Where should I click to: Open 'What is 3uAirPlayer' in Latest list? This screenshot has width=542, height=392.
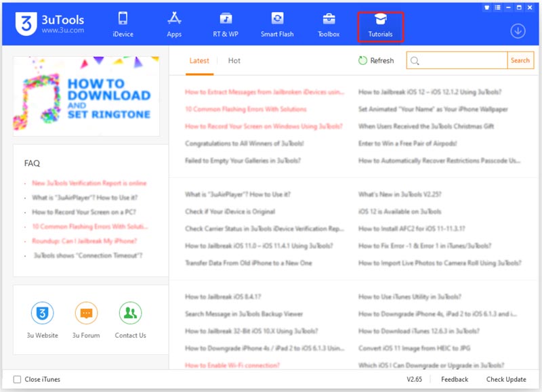click(x=238, y=194)
